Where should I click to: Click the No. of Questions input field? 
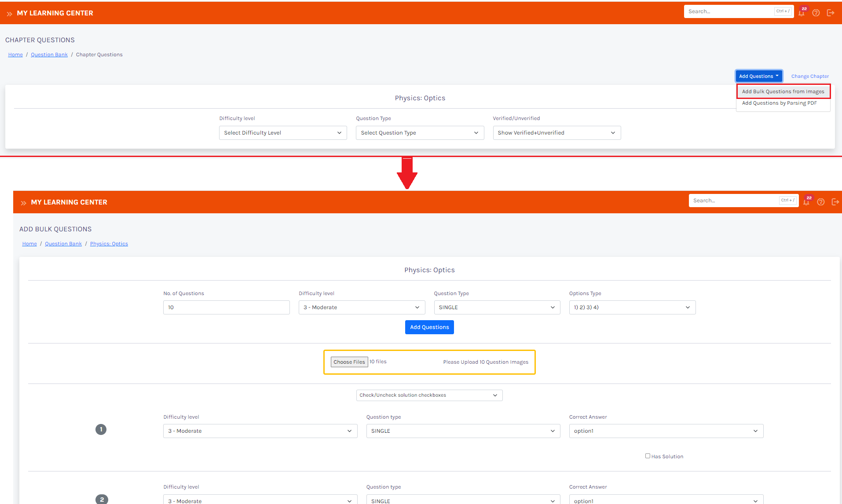coord(226,307)
